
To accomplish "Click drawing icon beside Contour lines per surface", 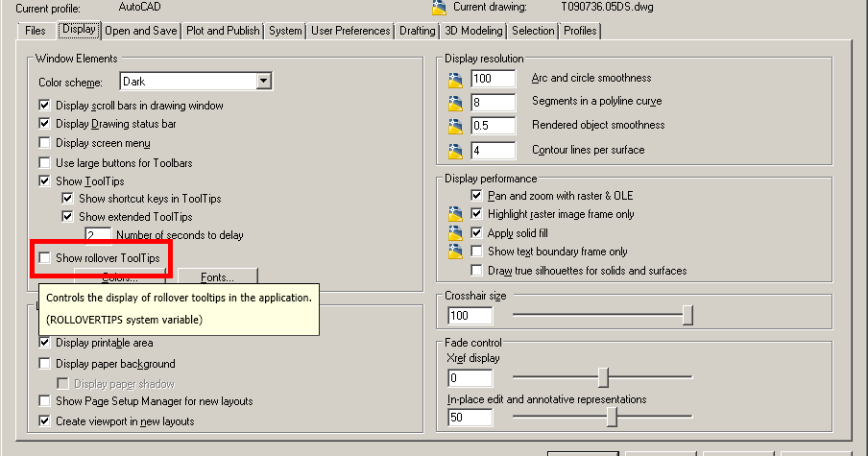I will pyautogui.click(x=455, y=151).
